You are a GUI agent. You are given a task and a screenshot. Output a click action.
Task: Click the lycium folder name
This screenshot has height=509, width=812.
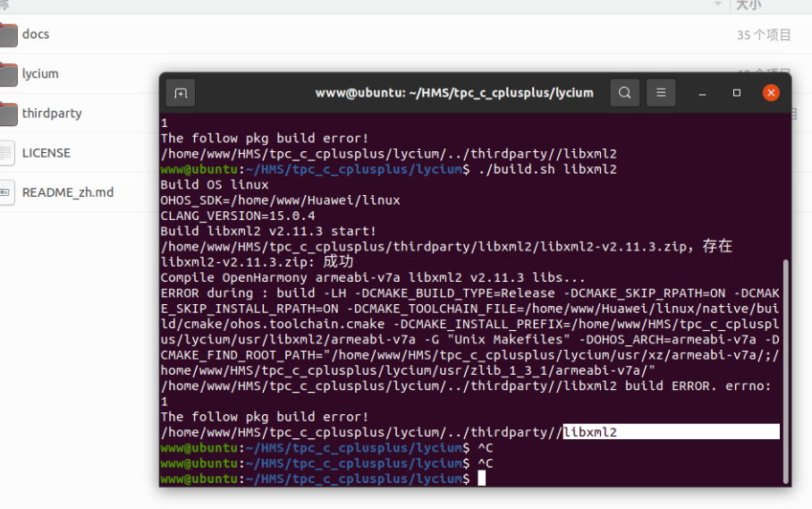(40, 74)
